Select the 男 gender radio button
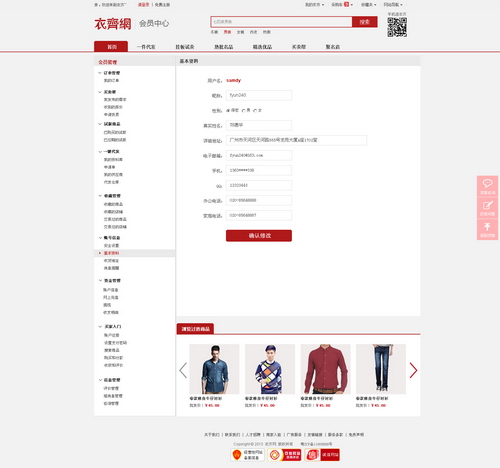Viewport: 500px width, 468px height. (243, 110)
